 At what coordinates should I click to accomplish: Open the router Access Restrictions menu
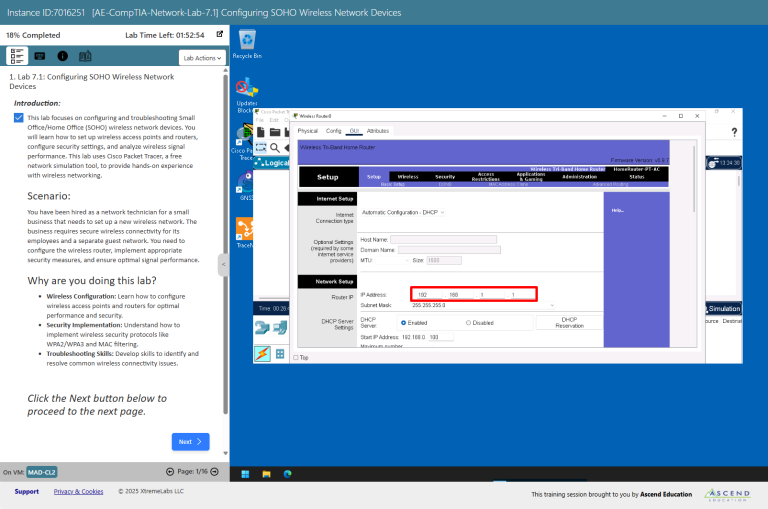click(486, 177)
